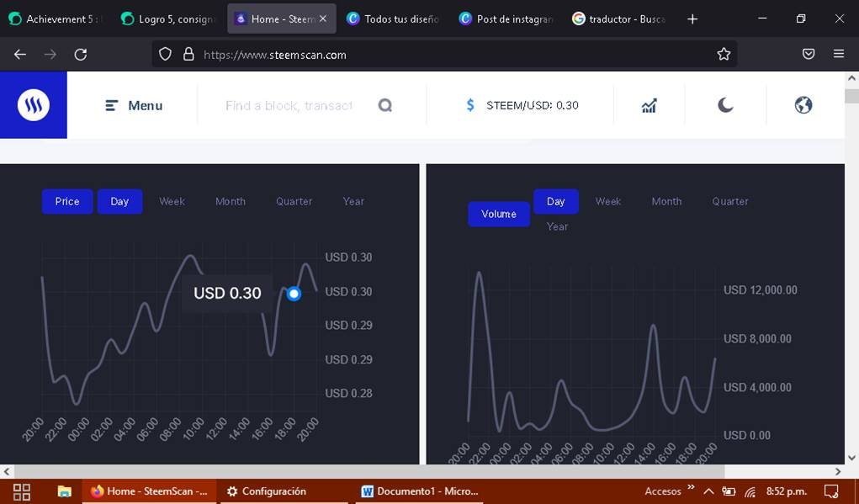The height and width of the screenshot is (504, 859).
Task: Click the search magnifier icon
Action: click(385, 105)
